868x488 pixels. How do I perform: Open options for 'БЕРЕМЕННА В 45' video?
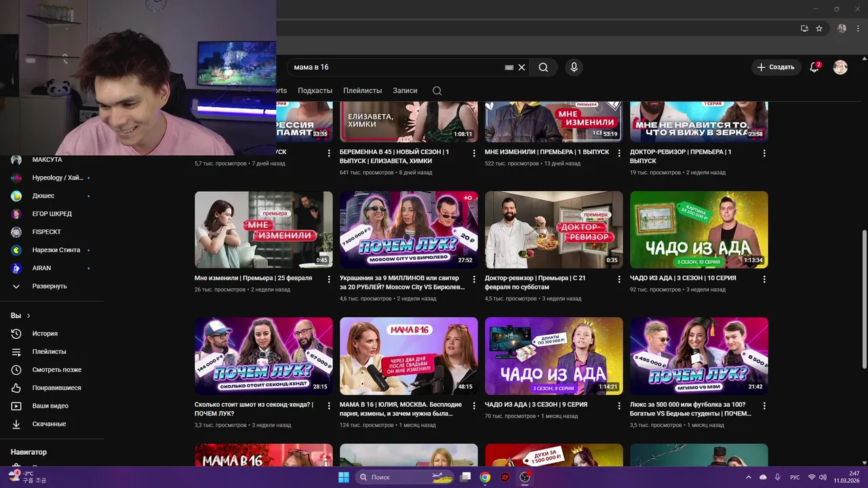[x=474, y=153]
